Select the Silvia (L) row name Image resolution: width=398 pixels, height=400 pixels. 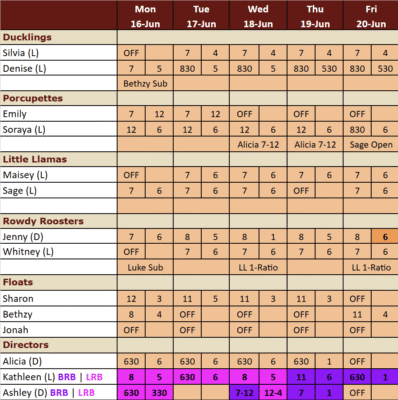point(21,53)
